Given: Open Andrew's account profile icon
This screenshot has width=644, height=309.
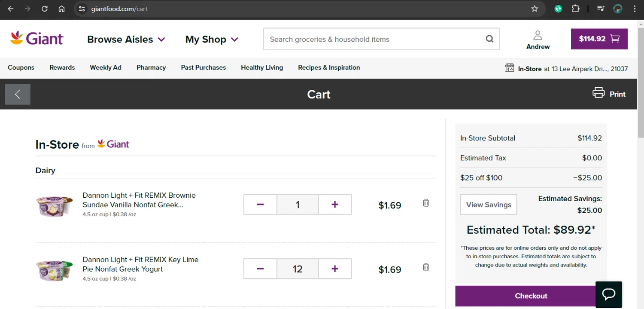Looking at the screenshot, I should pos(538,36).
